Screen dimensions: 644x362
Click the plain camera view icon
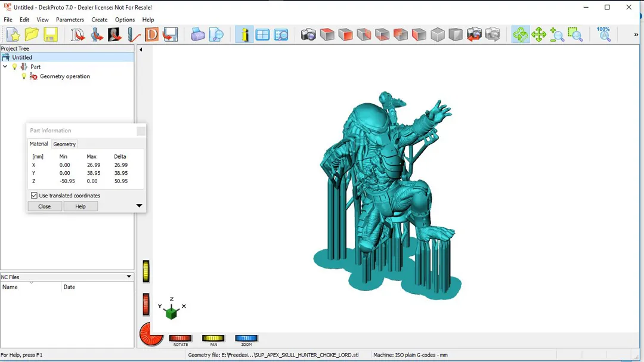pos(308,35)
